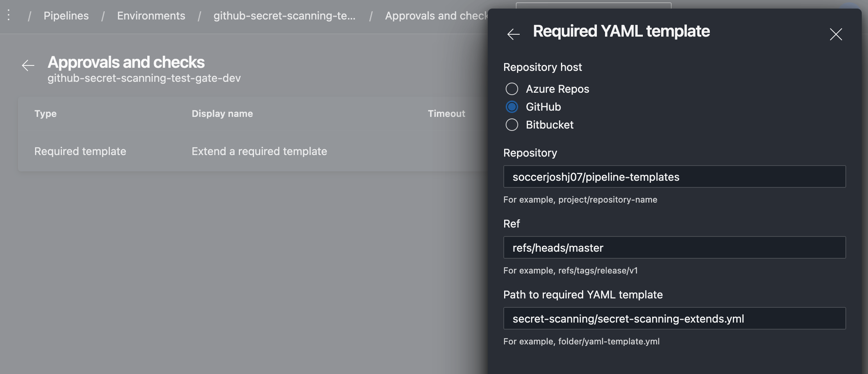
Task: Click the Timeout column header
Action: pos(446,114)
